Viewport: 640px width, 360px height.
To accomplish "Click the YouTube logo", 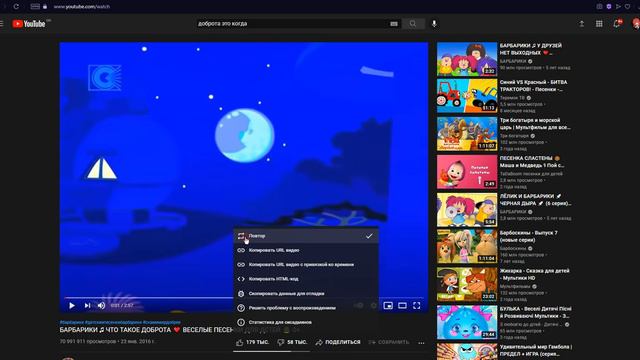I will (x=29, y=24).
